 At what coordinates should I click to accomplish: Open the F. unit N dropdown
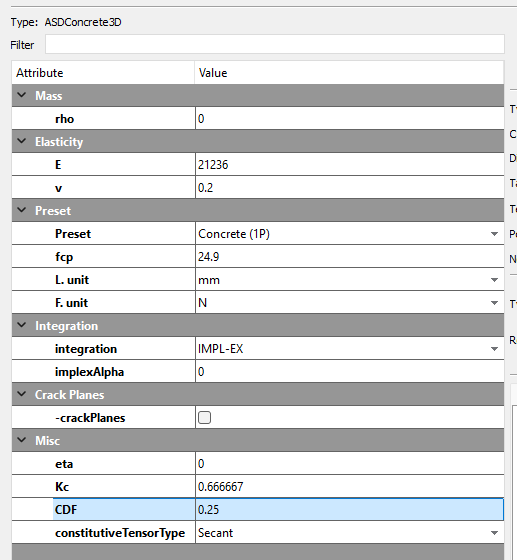tap(350, 302)
